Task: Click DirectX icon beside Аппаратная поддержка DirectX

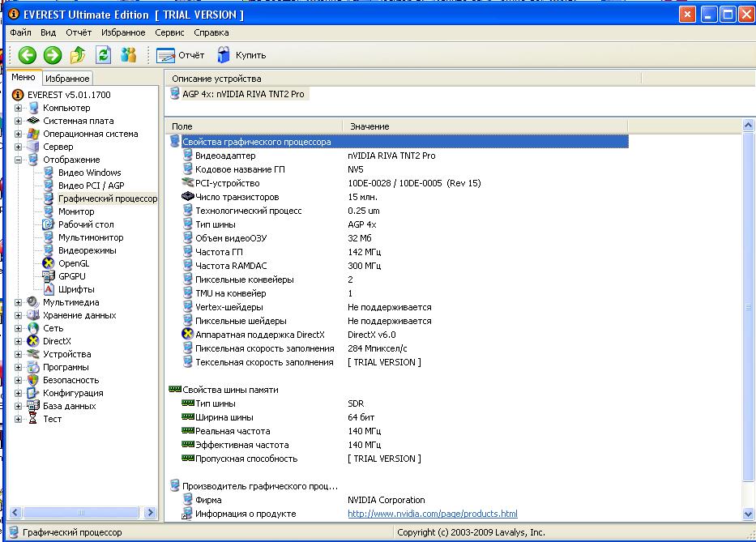Action: [x=187, y=334]
